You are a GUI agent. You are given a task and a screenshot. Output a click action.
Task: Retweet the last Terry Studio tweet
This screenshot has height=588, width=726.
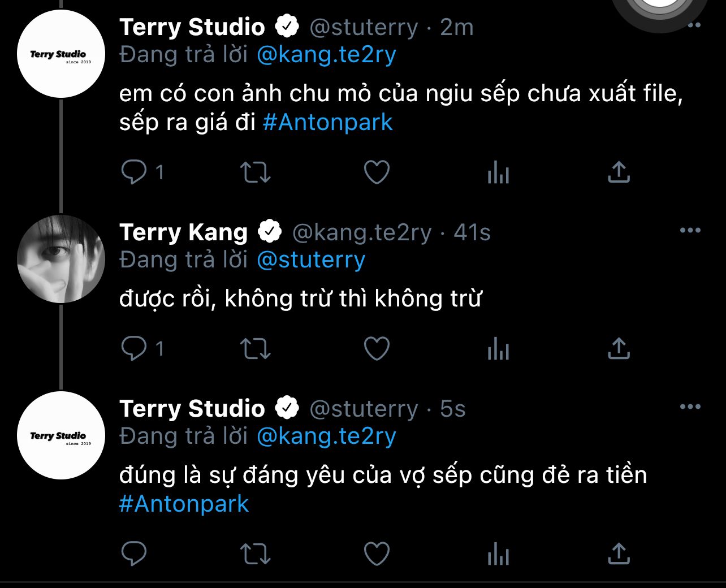256,554
